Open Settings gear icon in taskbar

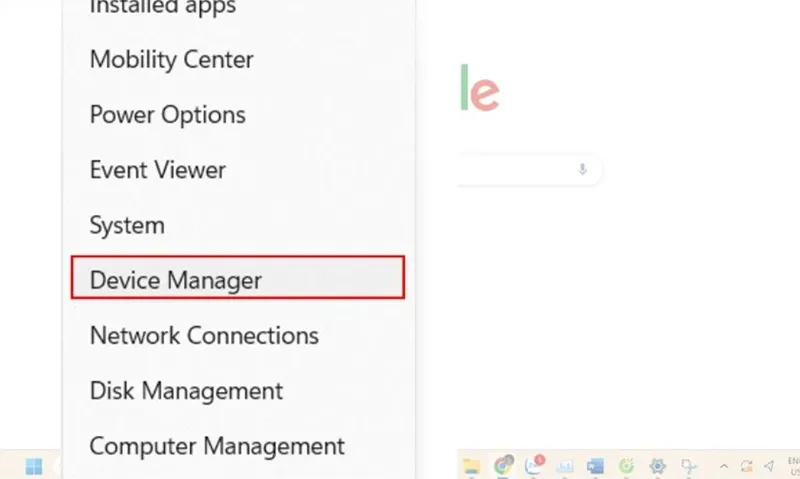(657, 466)
